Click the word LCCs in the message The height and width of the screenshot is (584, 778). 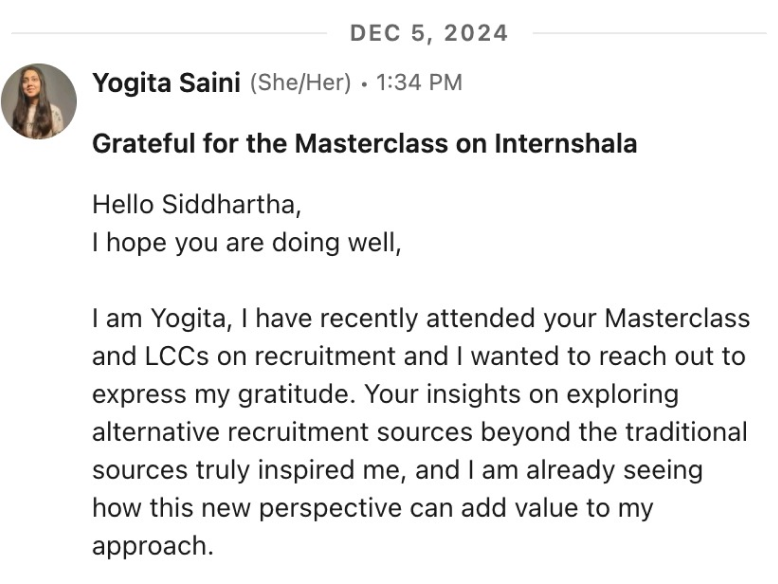[x=177, y=356]
